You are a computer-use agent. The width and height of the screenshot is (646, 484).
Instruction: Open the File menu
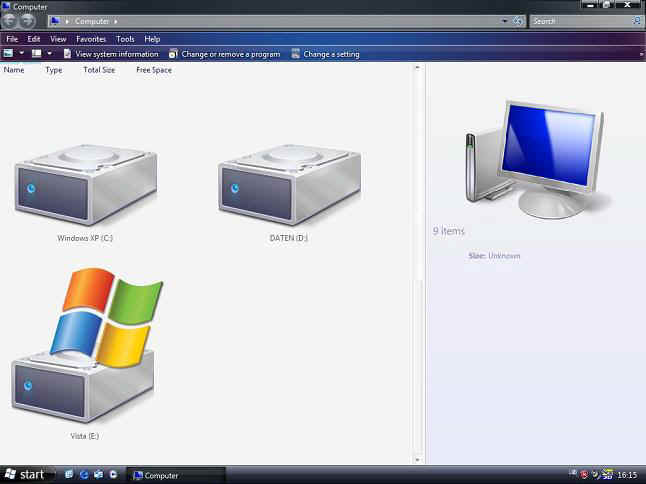tap(12, 39)
